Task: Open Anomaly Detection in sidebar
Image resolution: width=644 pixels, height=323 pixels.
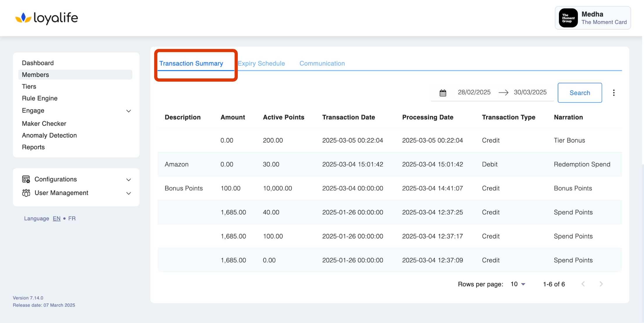Action: tap(49, 135)
